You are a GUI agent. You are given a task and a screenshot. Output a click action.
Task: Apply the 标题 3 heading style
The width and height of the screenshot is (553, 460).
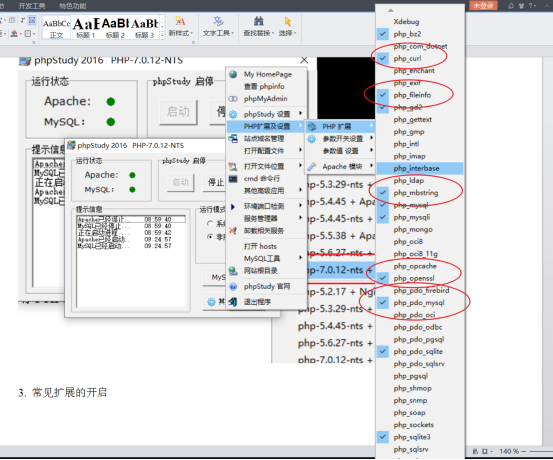pyautogui.click(x=145, y=28)
